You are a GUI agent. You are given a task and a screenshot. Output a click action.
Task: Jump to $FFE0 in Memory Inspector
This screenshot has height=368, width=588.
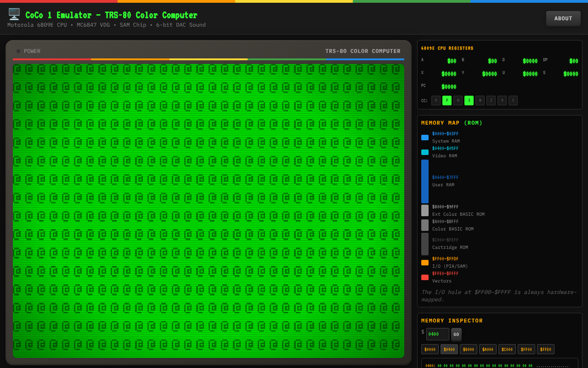pyautogui.click(x=545, y=349)
